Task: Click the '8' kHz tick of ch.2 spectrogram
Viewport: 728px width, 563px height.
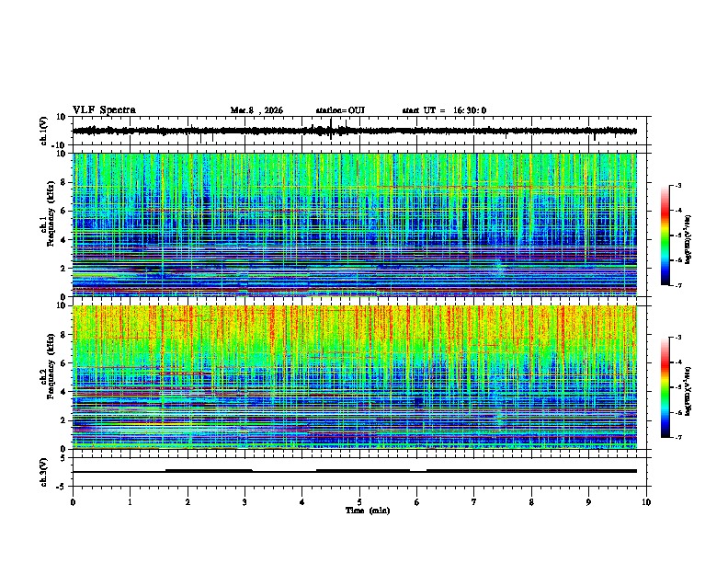Action: click(64, 335)
